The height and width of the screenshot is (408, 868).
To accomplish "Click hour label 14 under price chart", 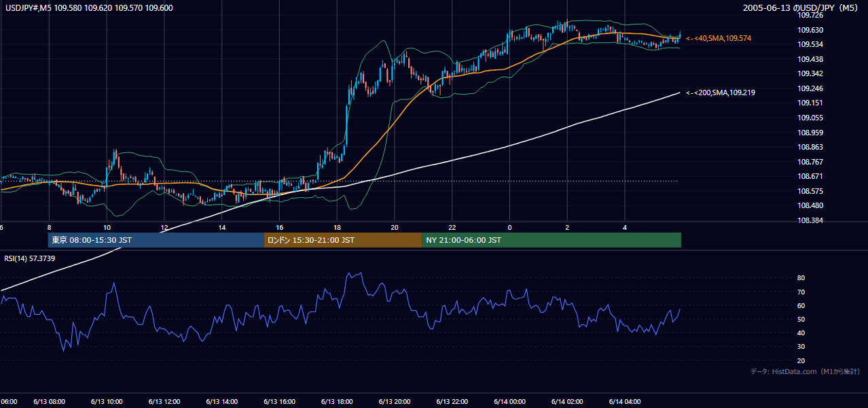I will pyautogui.click(x=221, y=227).
